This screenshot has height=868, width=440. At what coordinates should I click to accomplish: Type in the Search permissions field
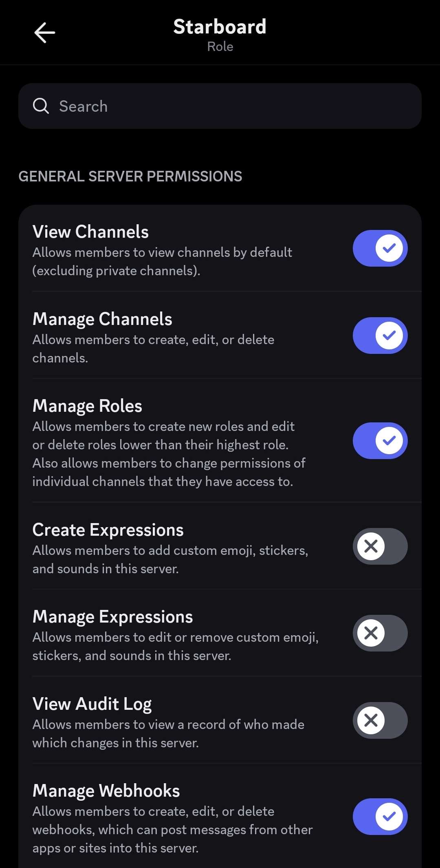click(228, 106)
